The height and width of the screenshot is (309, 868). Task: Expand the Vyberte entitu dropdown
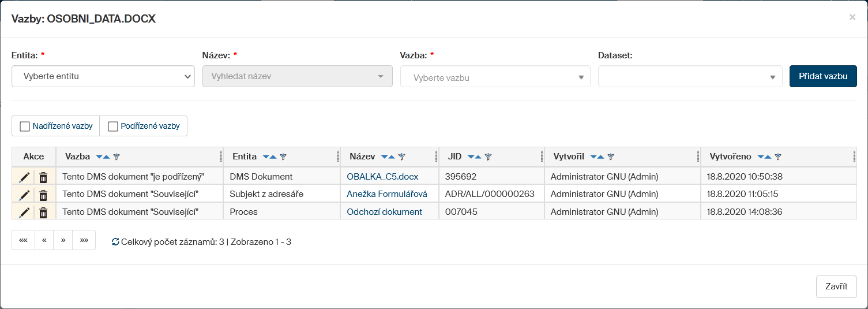pyautogui.click(x=103, y=76)
